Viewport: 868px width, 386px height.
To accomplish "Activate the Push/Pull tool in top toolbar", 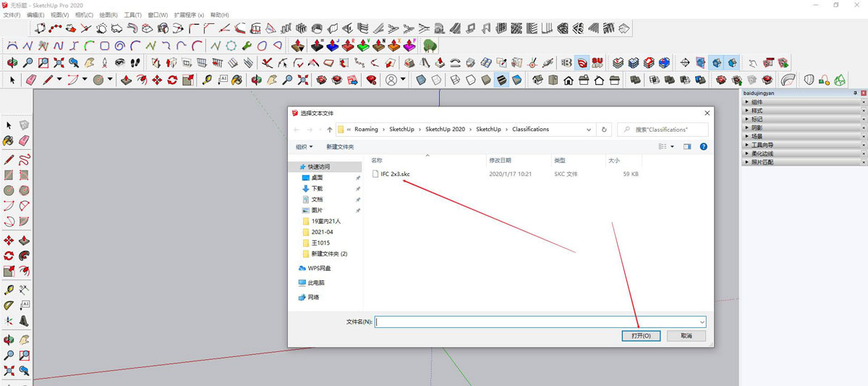I will (x=125, y=80).
